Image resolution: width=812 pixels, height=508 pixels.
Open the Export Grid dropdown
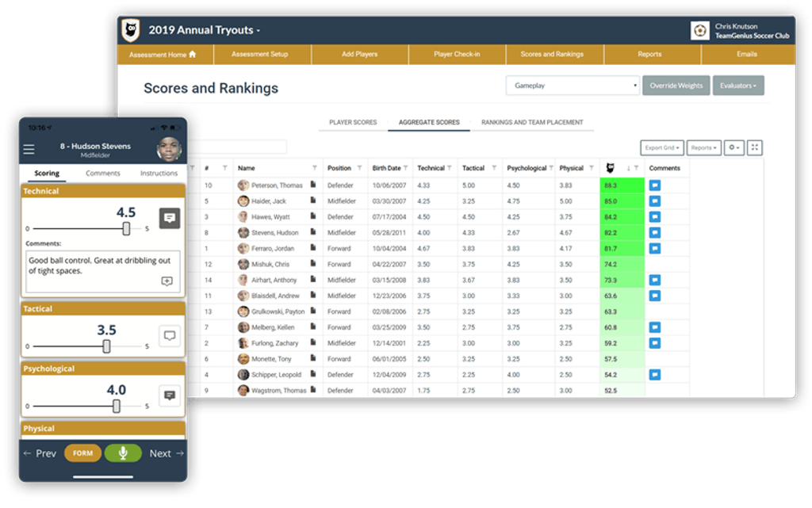coord(661,147)
